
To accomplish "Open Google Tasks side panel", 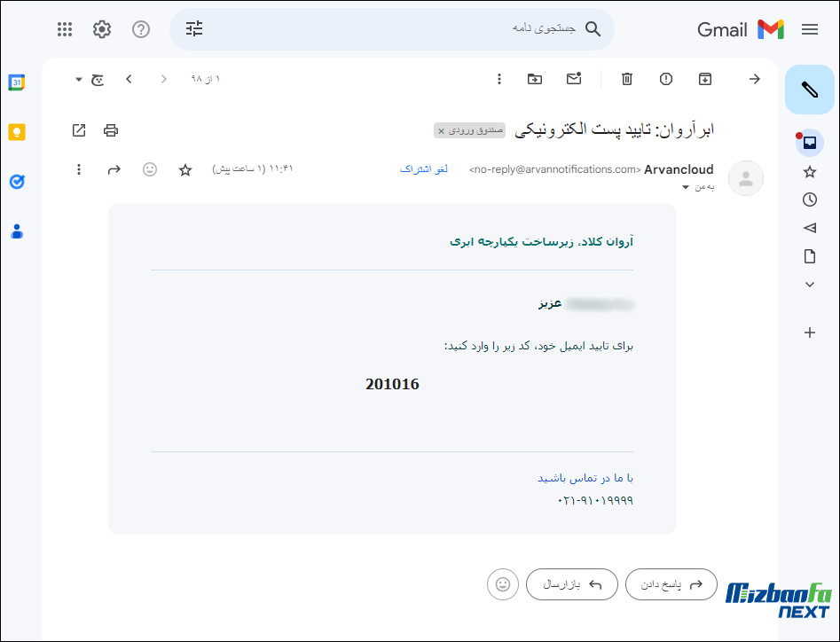I will click(x=17, y=182).
